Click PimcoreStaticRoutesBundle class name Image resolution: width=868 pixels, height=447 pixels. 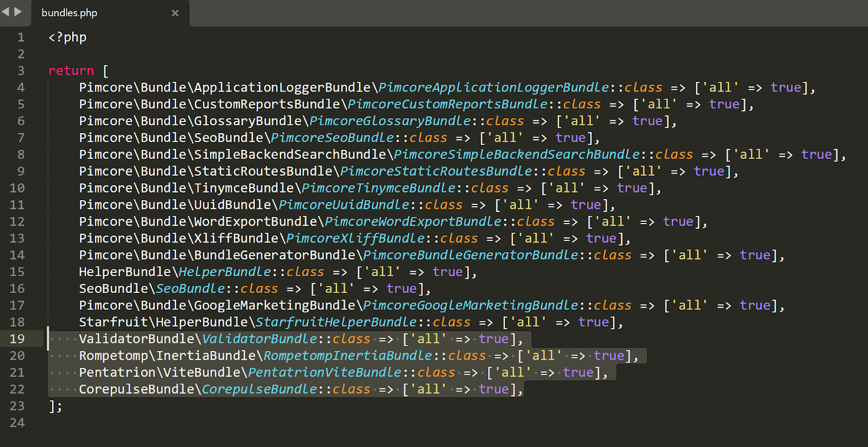click(x=436, y=172)
